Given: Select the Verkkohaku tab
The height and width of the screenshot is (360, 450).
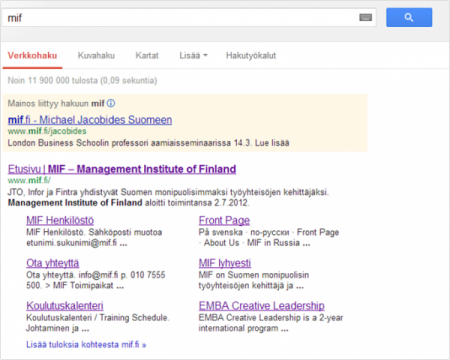Looking at the screenshot, I should [x=32, y=55].
